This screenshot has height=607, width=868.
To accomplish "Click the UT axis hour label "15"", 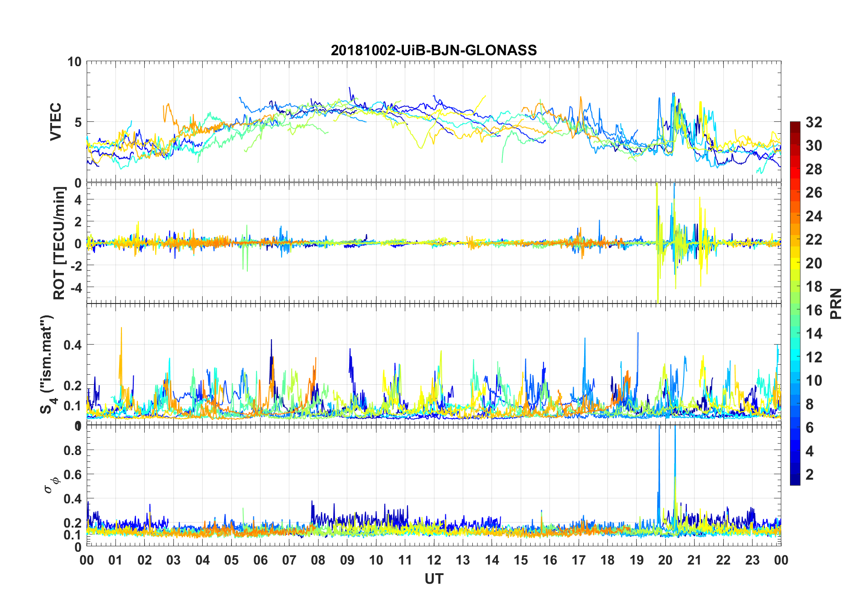I will click(521, 560).
